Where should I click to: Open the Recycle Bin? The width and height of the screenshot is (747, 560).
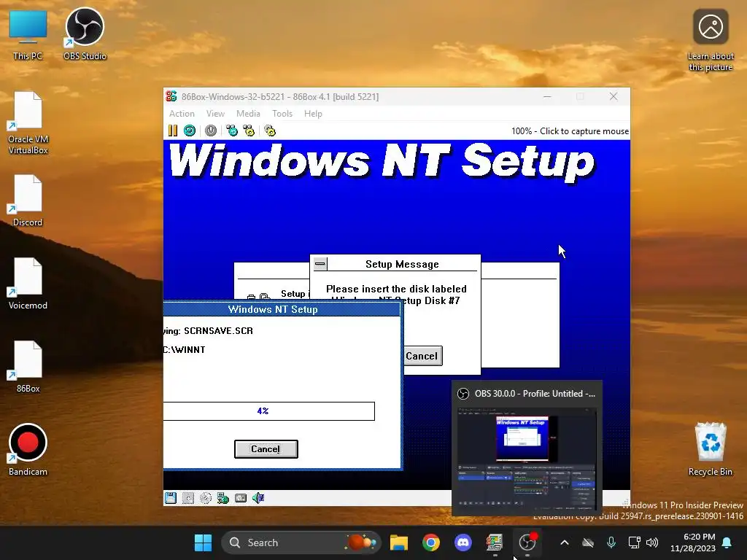pos(711,449)
